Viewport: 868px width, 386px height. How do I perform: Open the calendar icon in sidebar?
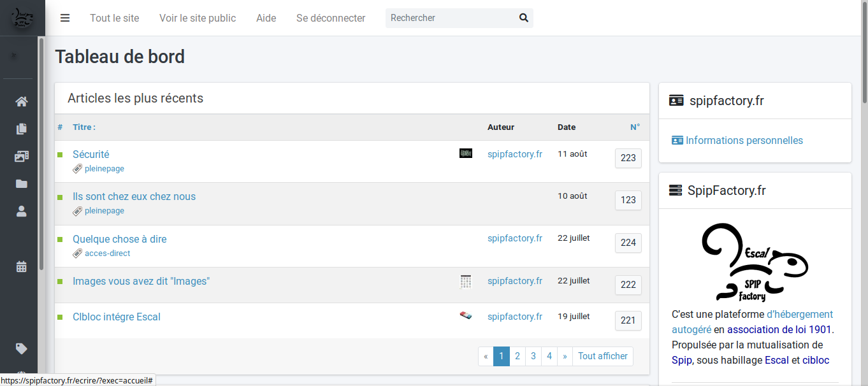coord(22,267)
